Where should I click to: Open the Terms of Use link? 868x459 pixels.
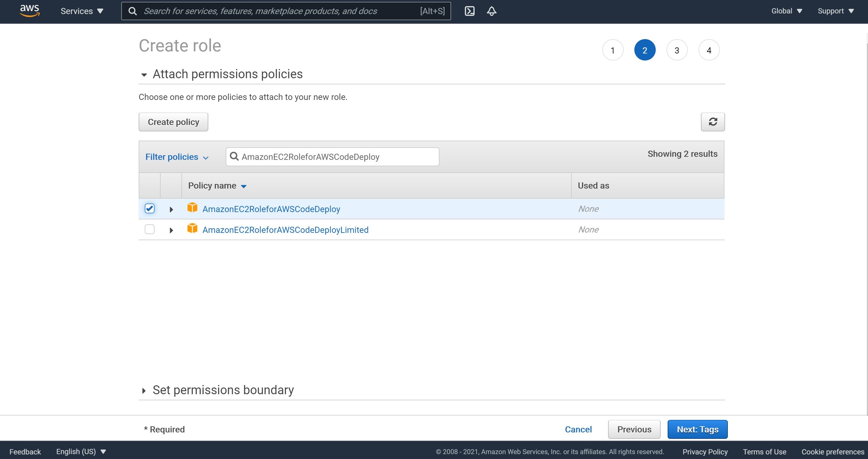tap(764, 452)
